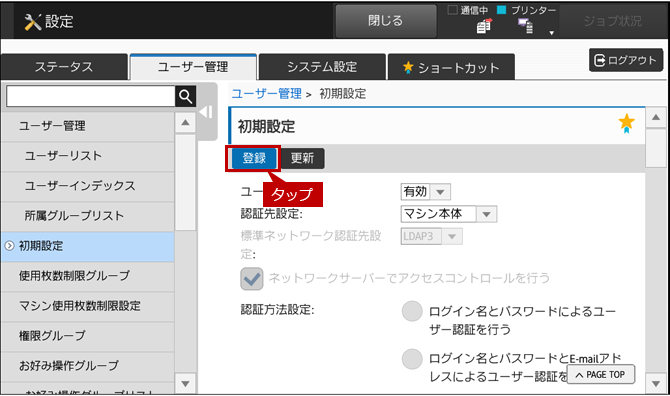Select ログイン名とパスワードによるユーザー認証 radio button
Viewport: 670px width, 396px height.
tap(412, 311)
